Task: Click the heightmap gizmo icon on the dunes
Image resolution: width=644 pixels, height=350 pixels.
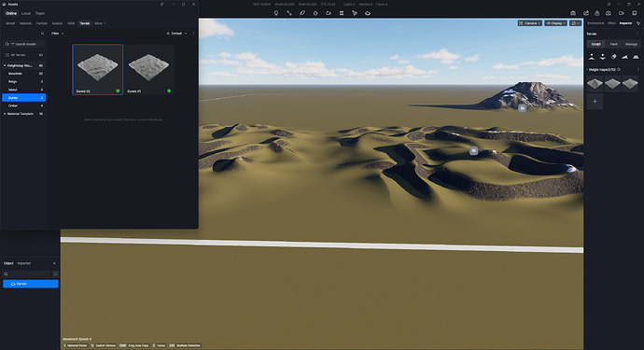Action: coord(473,151)
